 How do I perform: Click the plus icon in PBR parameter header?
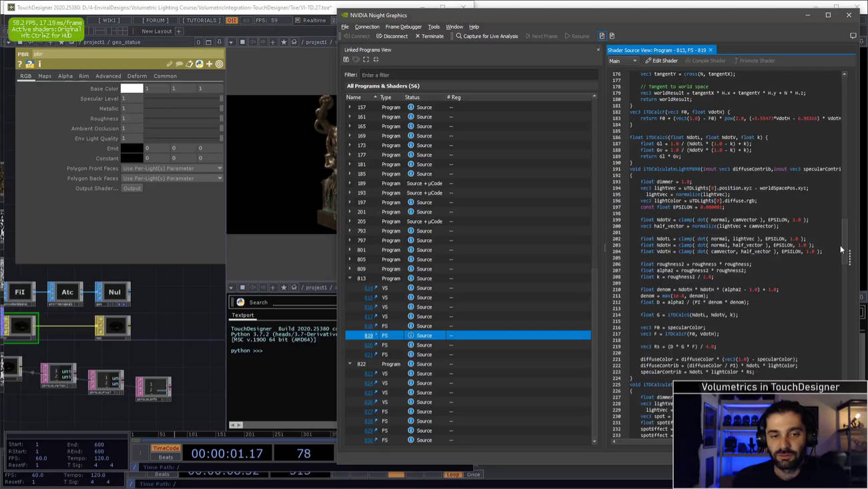tap(209, 64)
